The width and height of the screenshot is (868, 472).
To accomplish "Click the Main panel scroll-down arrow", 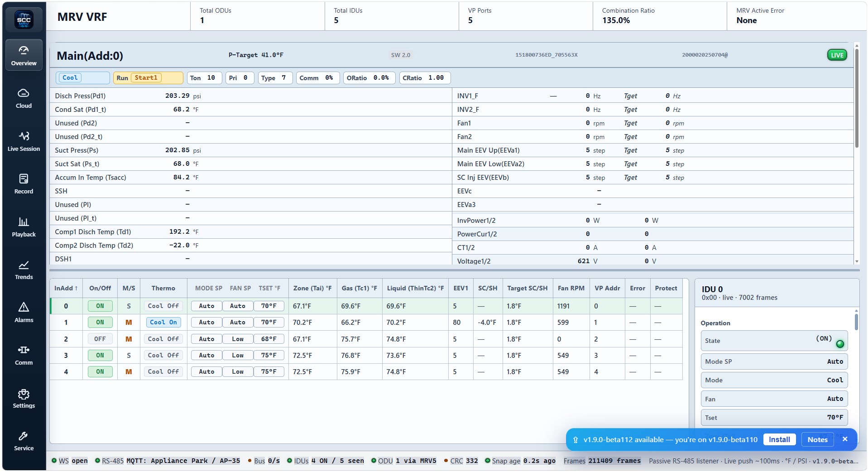I will [x=857, y=261].
